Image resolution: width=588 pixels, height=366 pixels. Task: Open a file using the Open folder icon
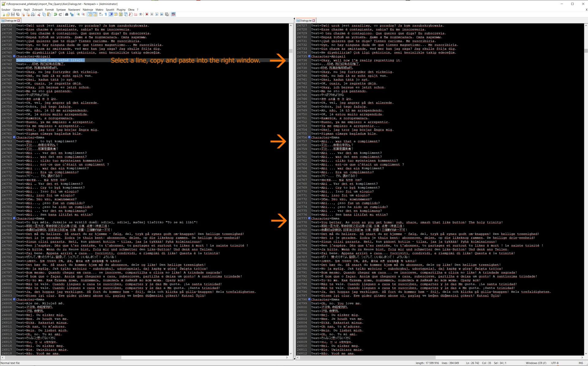tap(8, 14)
